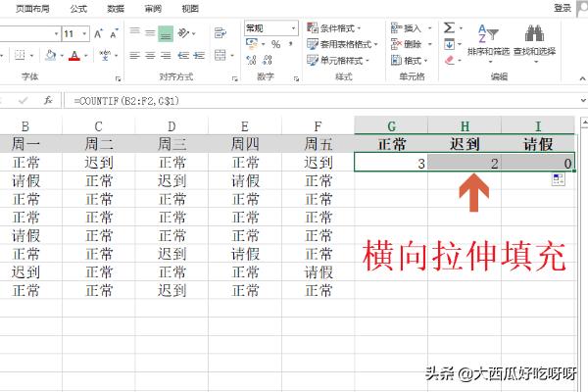588x392 pixels.
Task: Open the 数据 ribbon tab
Action: [116, 8]
